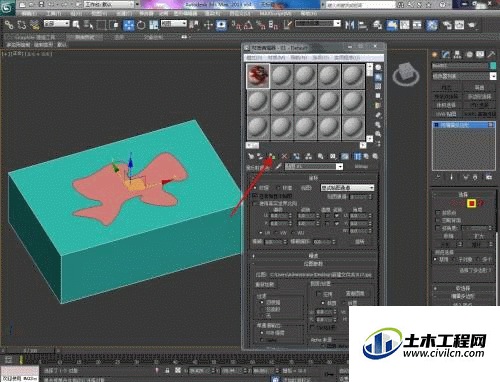Open the named selection sets dropdown
Image resolution: width=500 pixels, height=382 pixels.
(x=318, y=23)
